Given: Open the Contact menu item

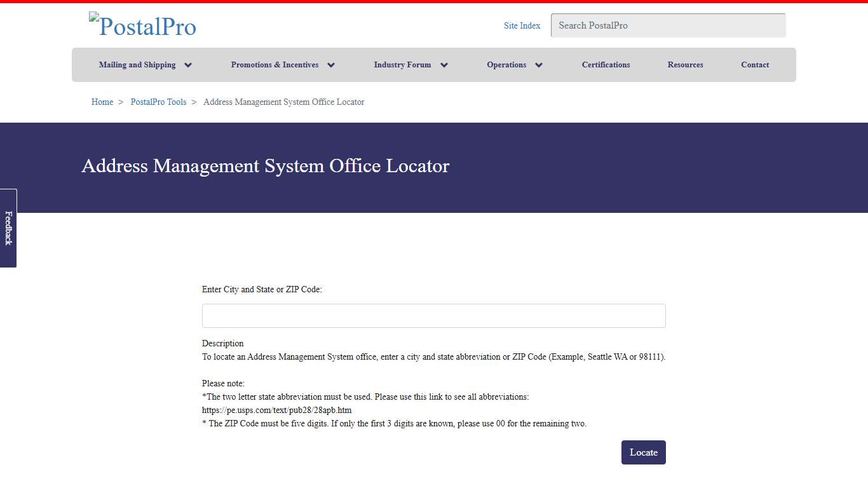Looking at the screenshot, I should 754,64.
